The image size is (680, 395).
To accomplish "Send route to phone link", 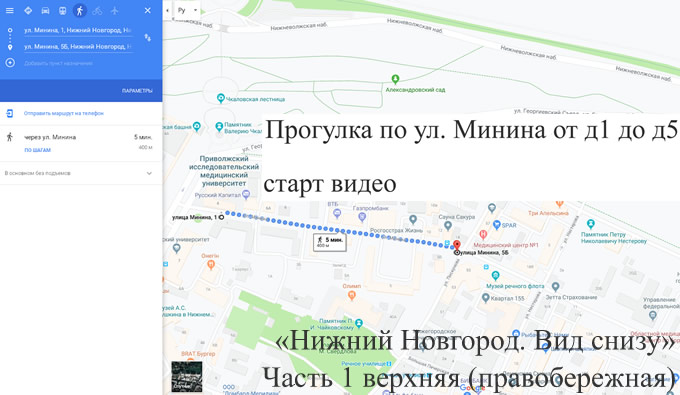I will pyautogui.click(x=64, y=113).
